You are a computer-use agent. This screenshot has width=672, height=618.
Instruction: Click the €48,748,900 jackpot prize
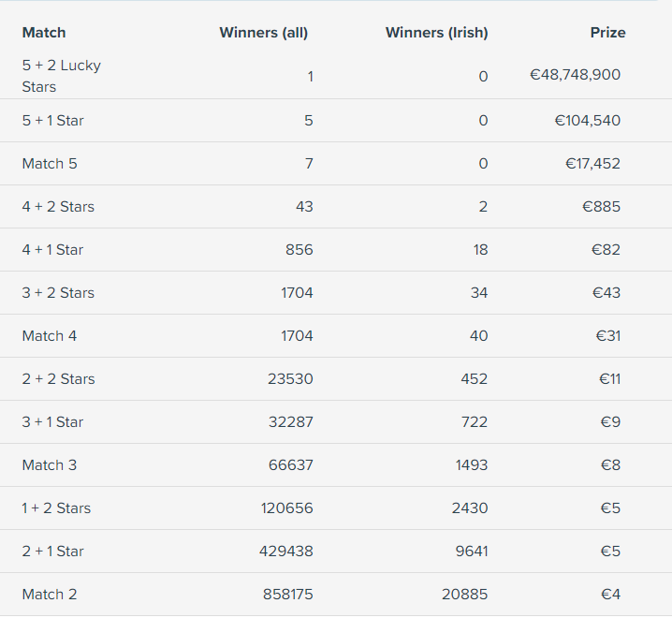576,75
